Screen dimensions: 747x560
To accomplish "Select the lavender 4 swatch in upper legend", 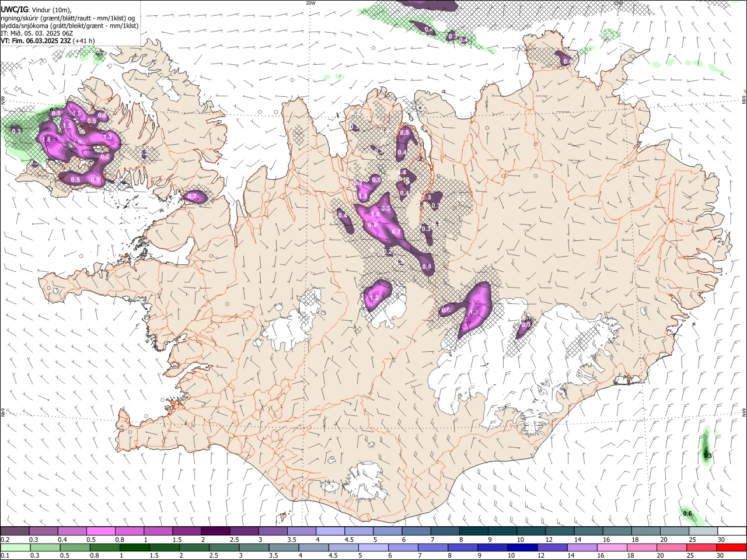I will pos(330,531).
